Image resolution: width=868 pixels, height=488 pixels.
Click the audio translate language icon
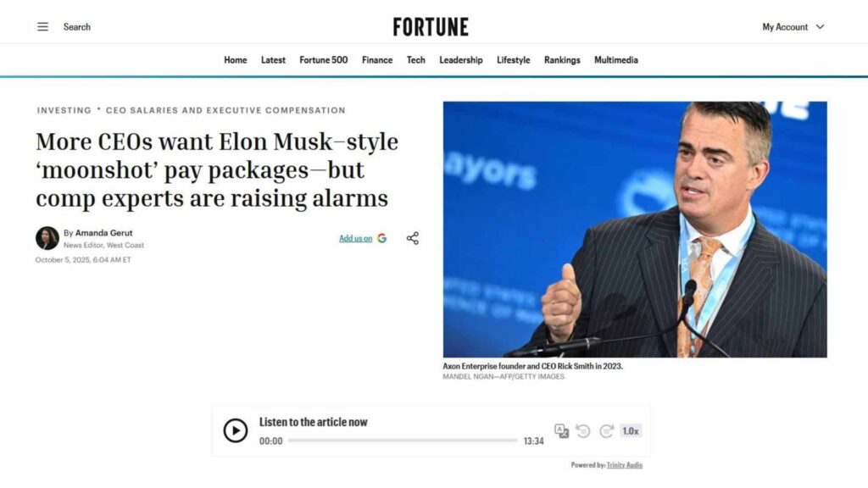pyautogui.click(x=561, y=431)
